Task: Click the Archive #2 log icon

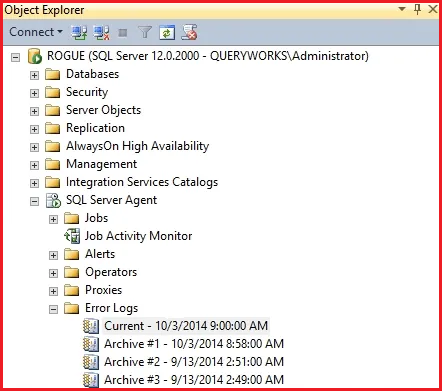Action: click(x=91, y=362)
